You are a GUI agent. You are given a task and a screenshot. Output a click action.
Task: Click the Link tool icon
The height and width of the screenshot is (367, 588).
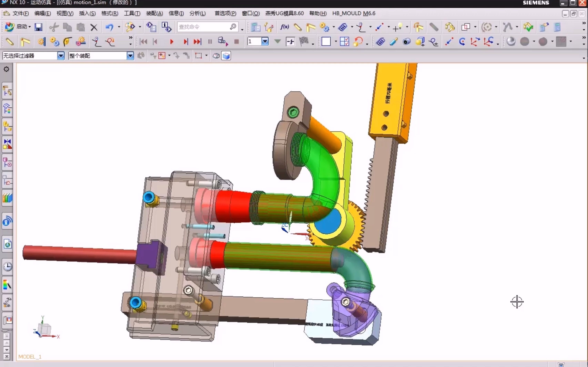tap(297, 27)
